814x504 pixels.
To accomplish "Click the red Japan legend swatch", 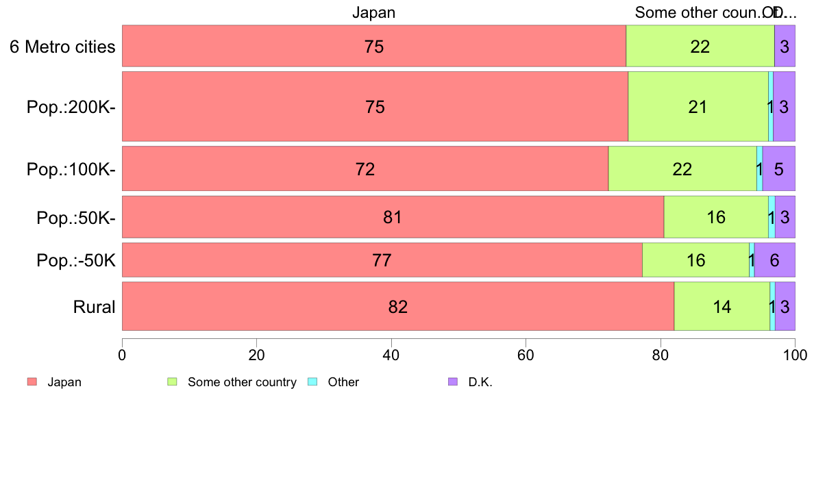I will click(x=32, y=381).
